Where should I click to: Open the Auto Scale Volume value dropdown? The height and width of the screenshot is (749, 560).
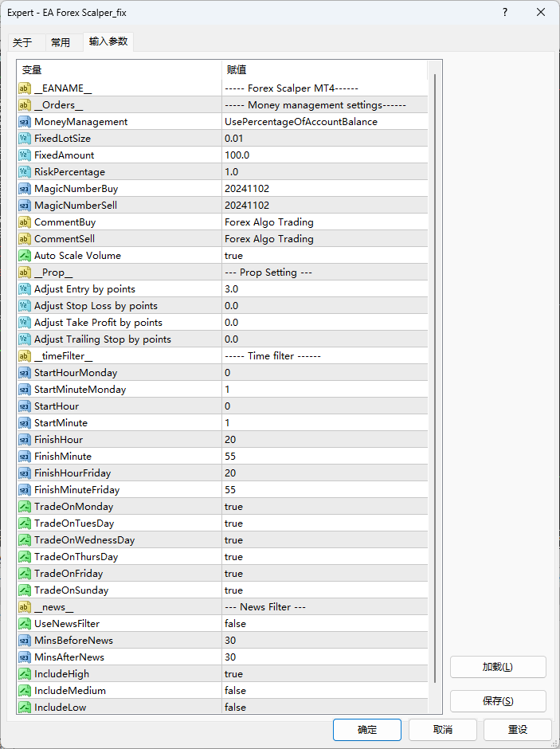click(x=325, y=256)
